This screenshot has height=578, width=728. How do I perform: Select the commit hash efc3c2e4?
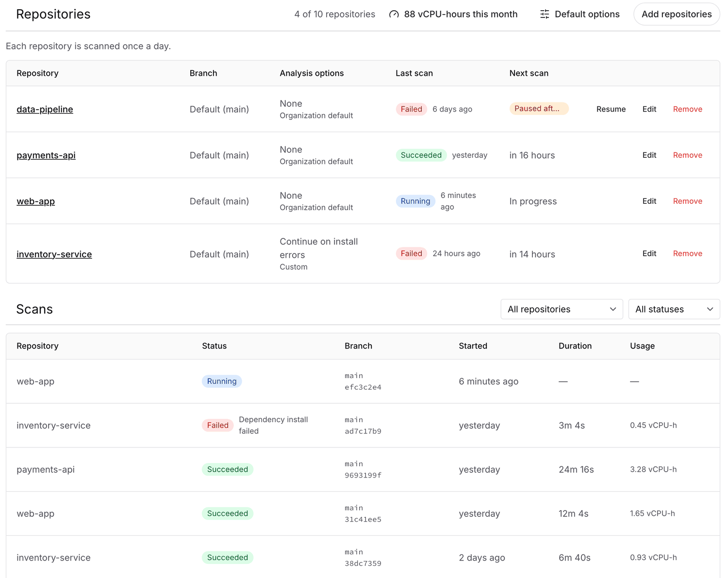coord(363,387)
